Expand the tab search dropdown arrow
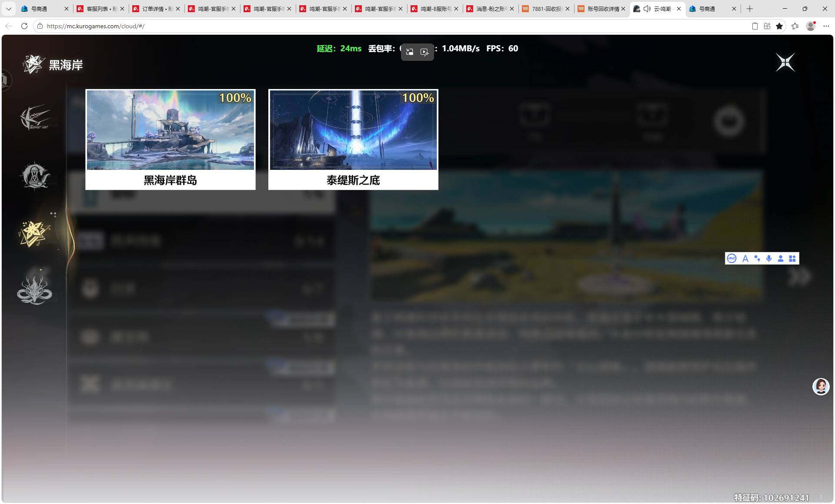The image size is (835, 504). [x=8, y=9]
